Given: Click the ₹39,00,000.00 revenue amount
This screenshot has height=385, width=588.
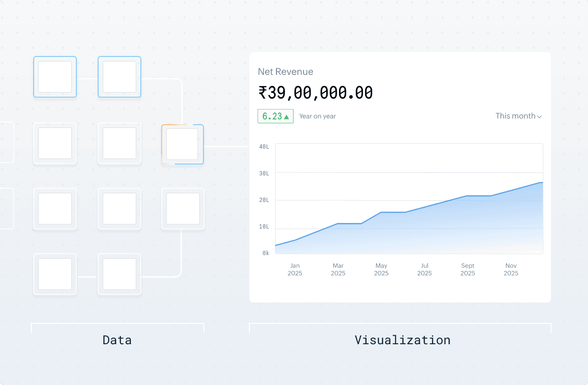Looking at the screenshot, I should [x=315, y=93].
